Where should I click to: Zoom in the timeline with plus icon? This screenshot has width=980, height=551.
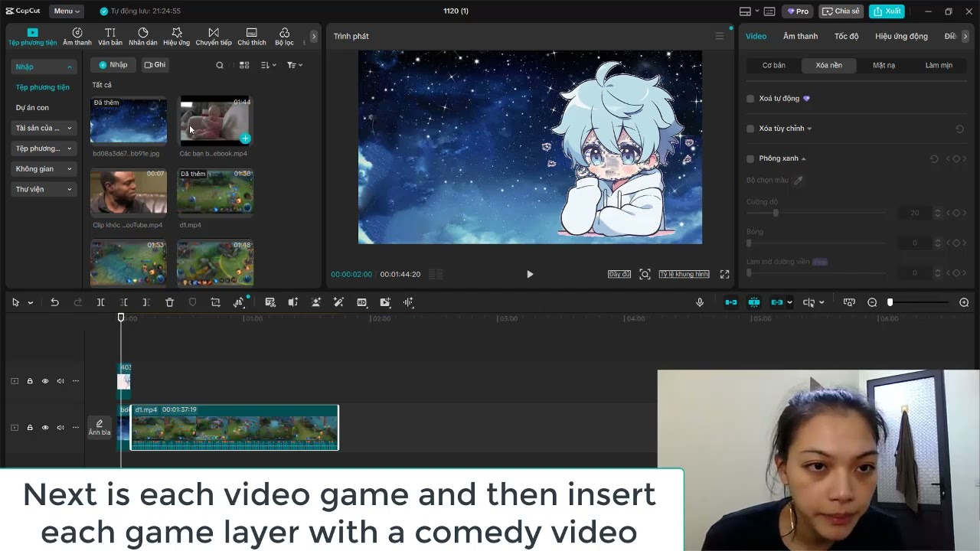[964, 302]
